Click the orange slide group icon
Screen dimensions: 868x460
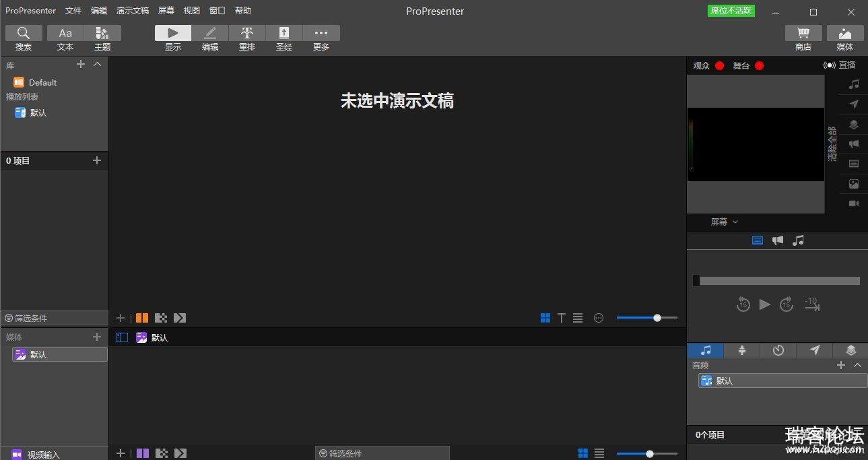tap(142, 318)
